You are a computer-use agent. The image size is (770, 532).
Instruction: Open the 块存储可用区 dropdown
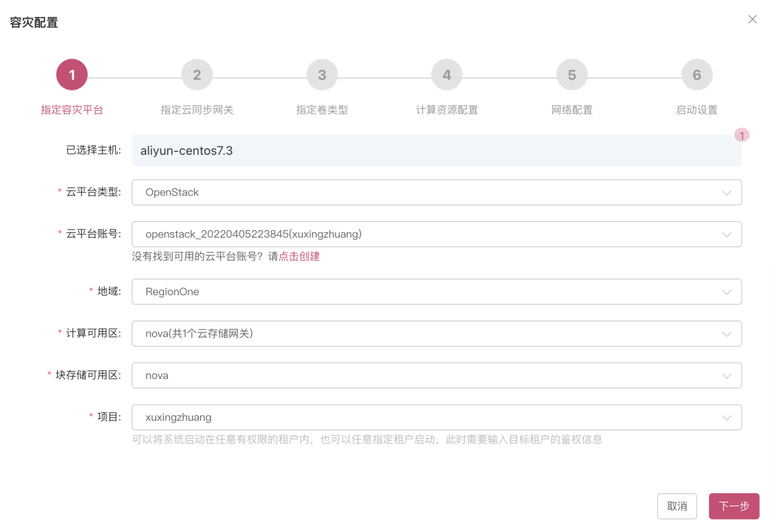tap(726, 375)
